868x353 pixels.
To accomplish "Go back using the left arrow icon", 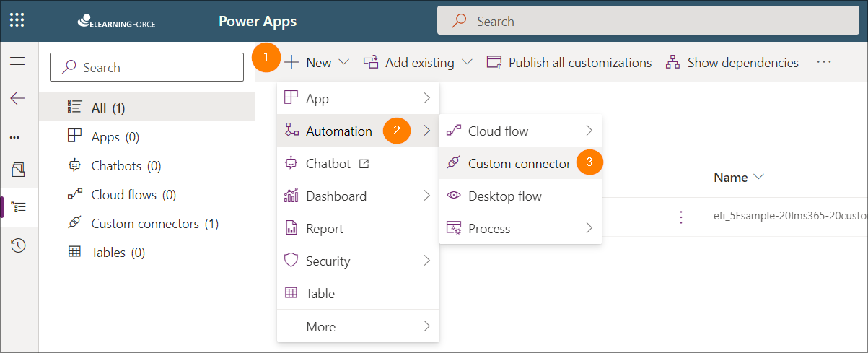I will pyautogui.click(x=18, y=99).
